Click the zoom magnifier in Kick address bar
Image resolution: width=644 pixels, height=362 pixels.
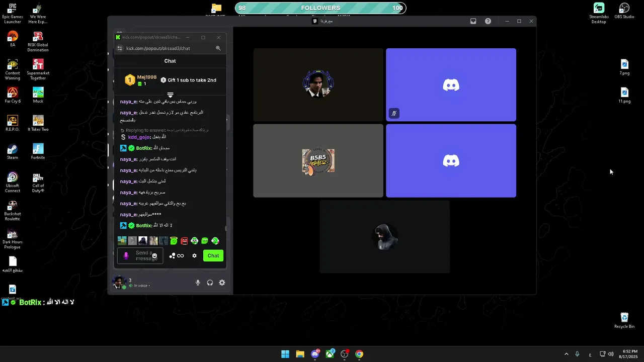click(x=218, y=48)
